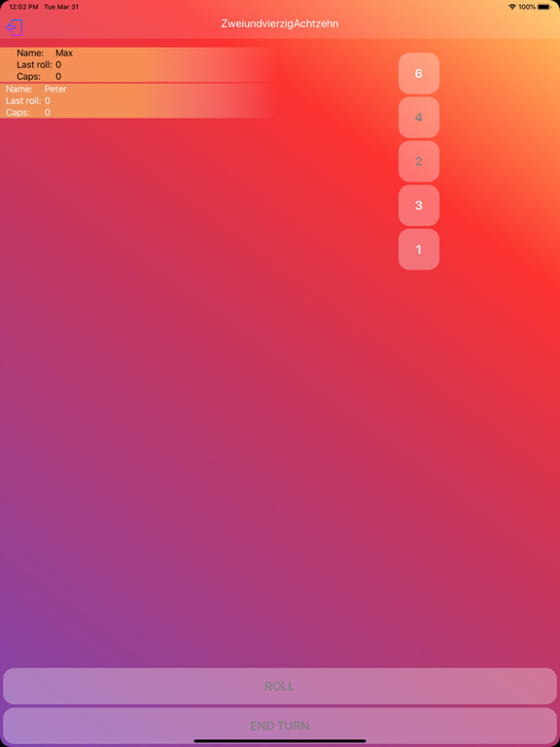The width and height of the screenshot is (560, 747).
Task: Click the battery status icon
Action: 543,7
